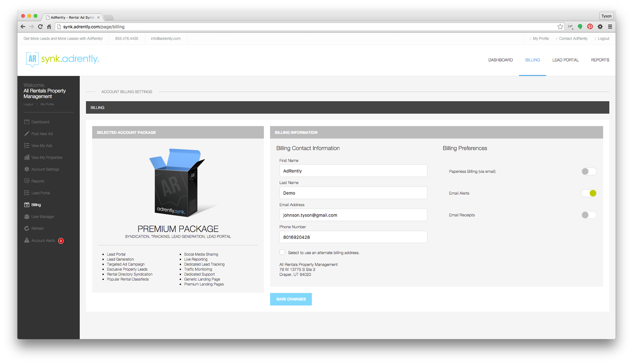
Task: Check the alternate billing address checkbox
Action: (282, 252)
